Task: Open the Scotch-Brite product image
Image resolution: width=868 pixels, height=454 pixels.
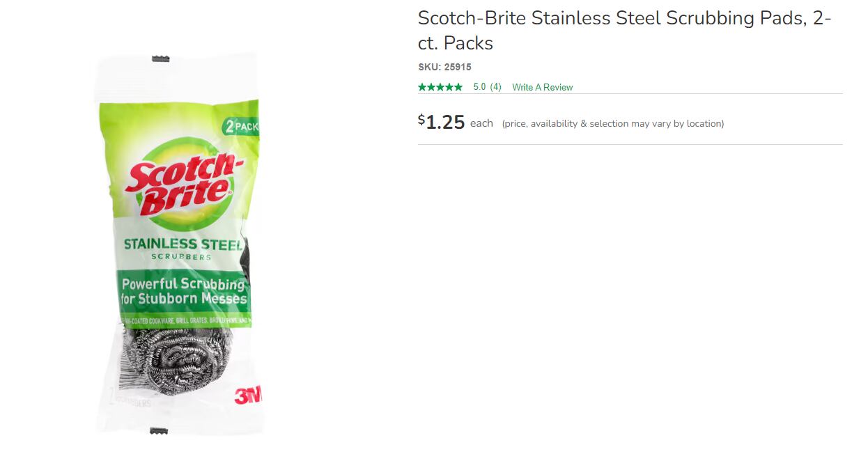Action: [180, 244]
